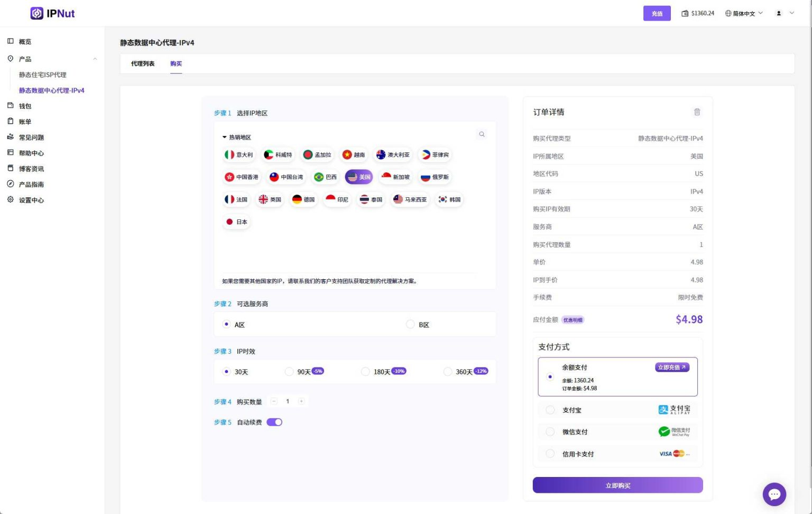812x514 pixels.
Task: Choose 支付宝 as payment method
Action: pyautogui.click(x=550, y=410)
